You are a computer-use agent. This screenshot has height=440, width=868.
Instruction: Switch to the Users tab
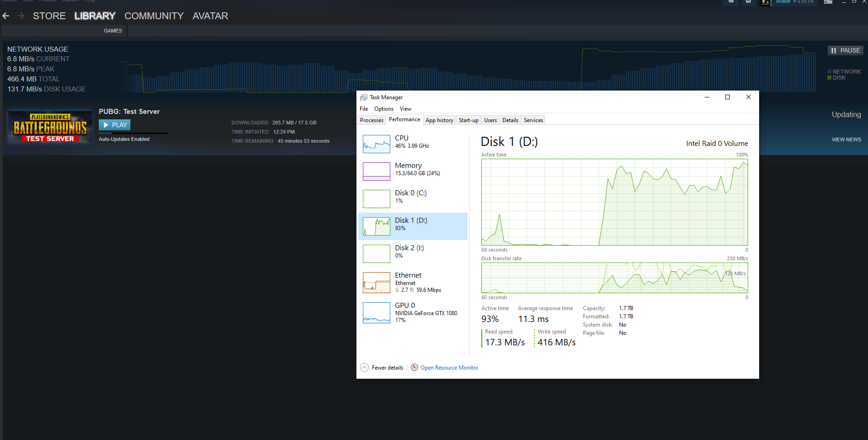[x=491, y=120]
